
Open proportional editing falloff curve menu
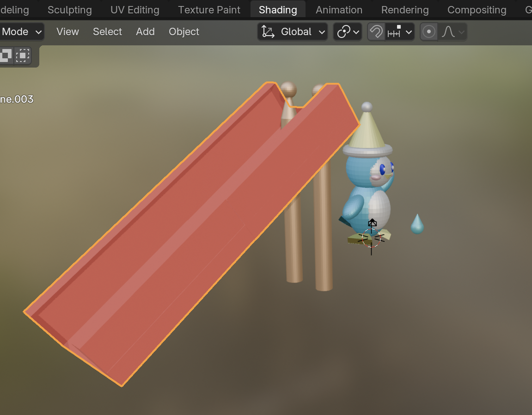[x=453, y=32]
